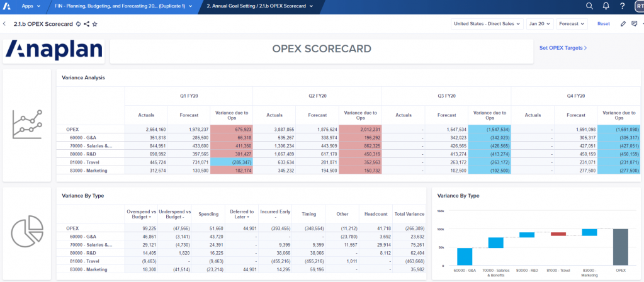Open the FIN Planning model dropdown
Viewport: 644px width, 282px height.
123,6
